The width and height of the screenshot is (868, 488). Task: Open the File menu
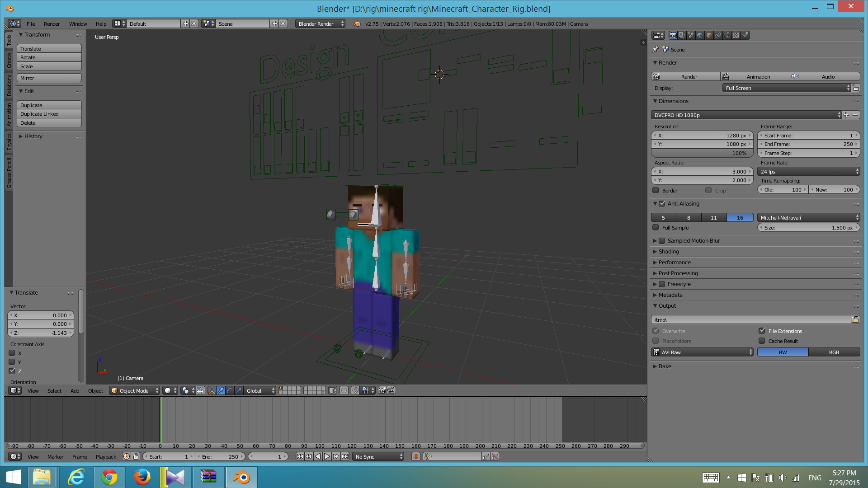click(31, 24)
